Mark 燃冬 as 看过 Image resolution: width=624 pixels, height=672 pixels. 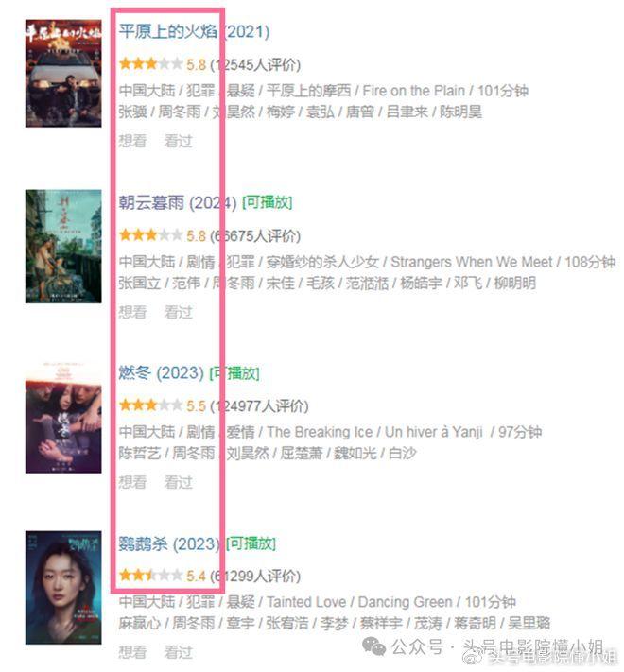point(179,482)
